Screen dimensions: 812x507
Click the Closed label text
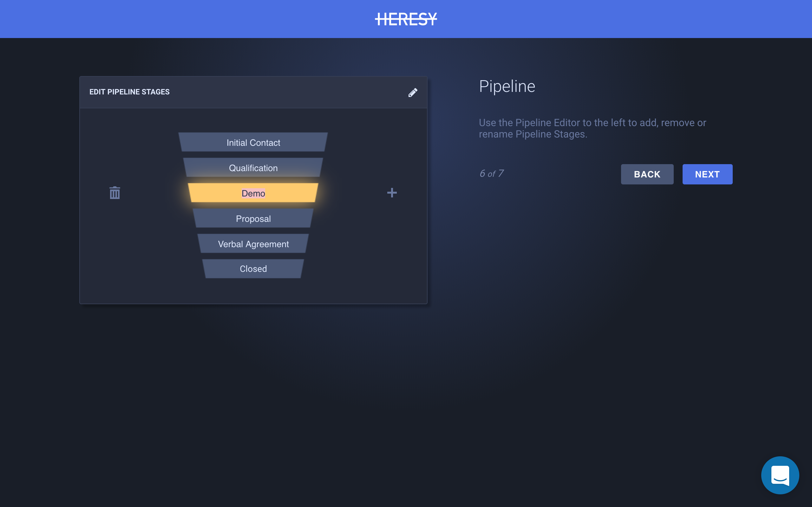click(253, 269)
